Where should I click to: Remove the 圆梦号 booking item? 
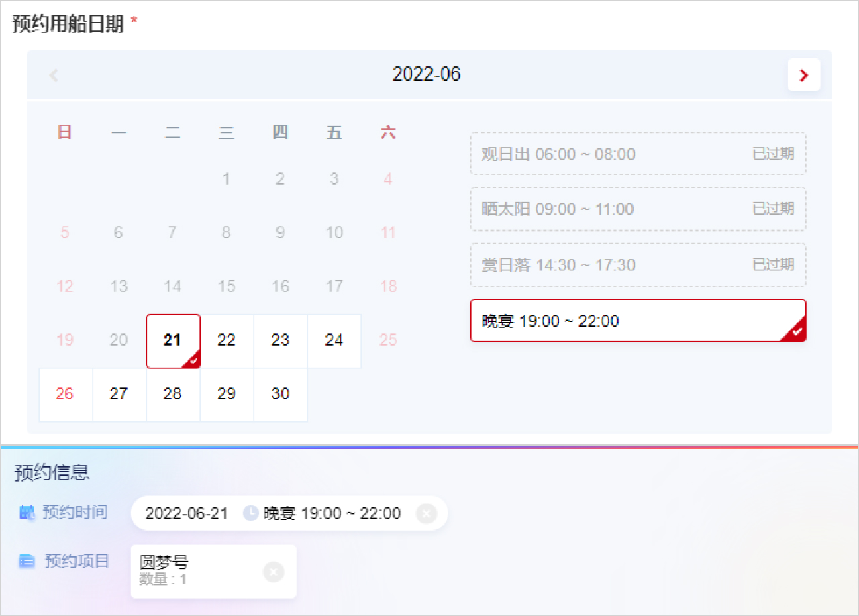[x=273, y=572]
